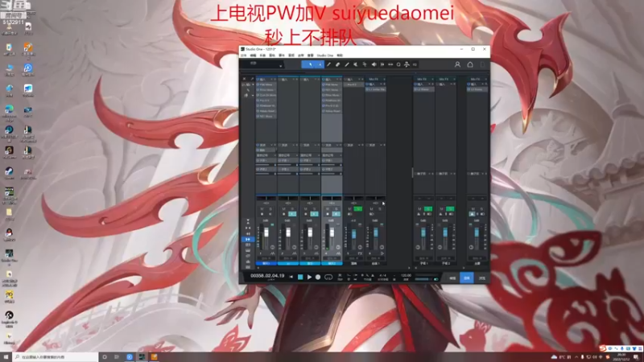Select the Eraser tool in the toolbar
The image size is (644, 362).
click(x=337, y=64)
